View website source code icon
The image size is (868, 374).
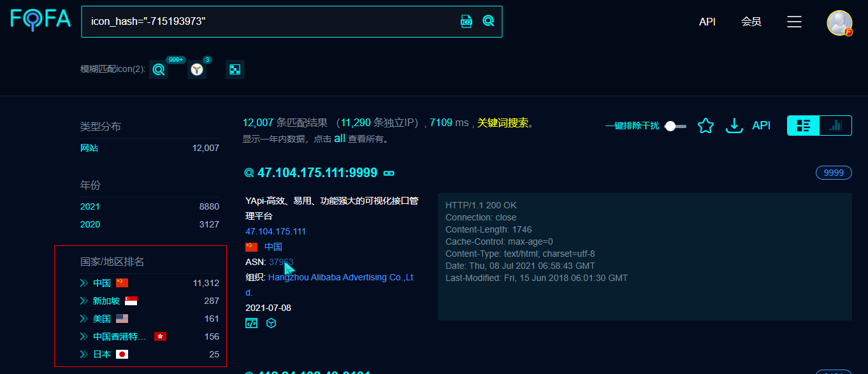(x=252, y=323)
